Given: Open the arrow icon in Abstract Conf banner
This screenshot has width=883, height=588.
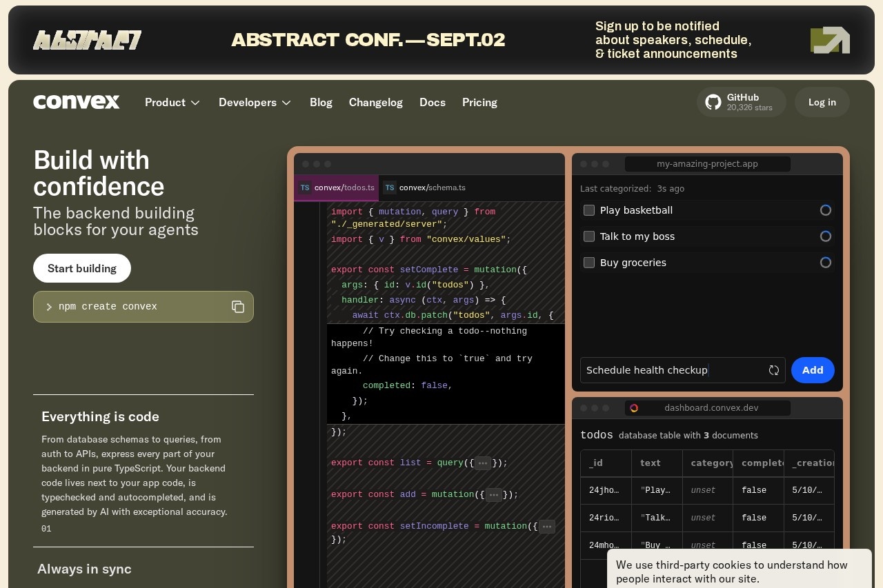Looking at the screenshot, I should 830,40.
